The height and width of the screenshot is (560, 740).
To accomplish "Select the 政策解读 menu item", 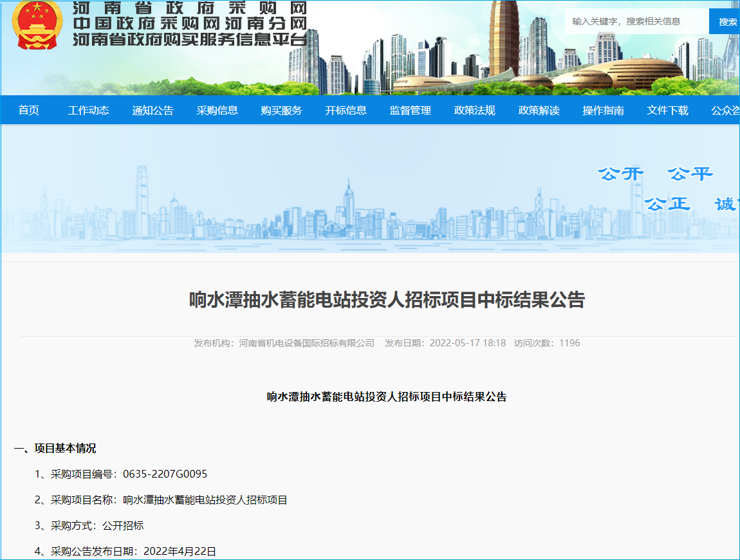I will coord(539,111).
